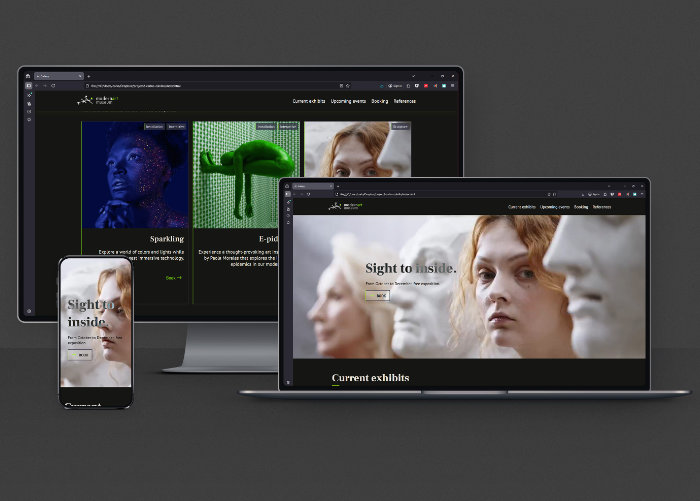The height and width of the screenshot is (501, 700).
Task: Open the hamburger menu in the monitor browser
Action: 452,85
